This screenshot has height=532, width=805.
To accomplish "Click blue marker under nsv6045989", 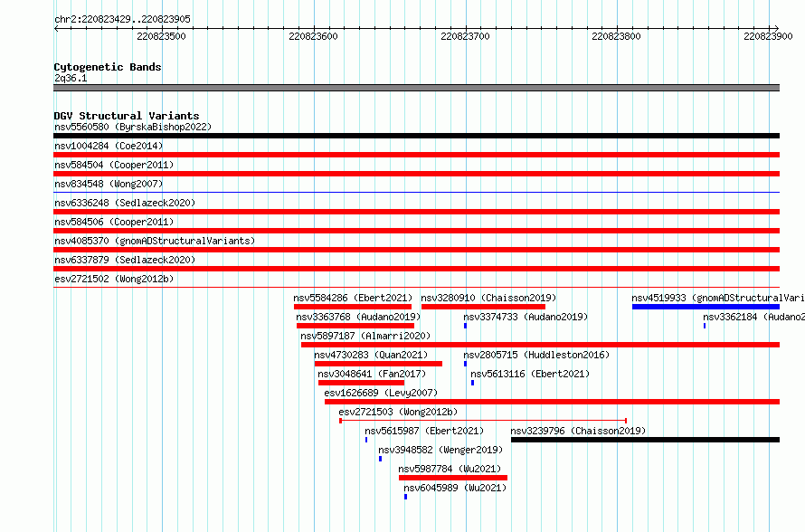I will point(405,497).
